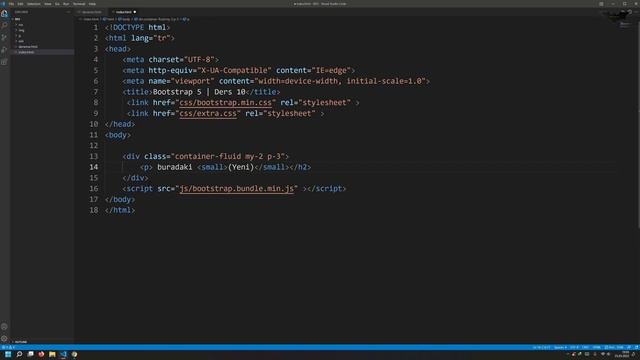The width and height of the screenshot is (640, 360).
Task: Click the UTF-8 charset value
Action: tap(199, 60)
